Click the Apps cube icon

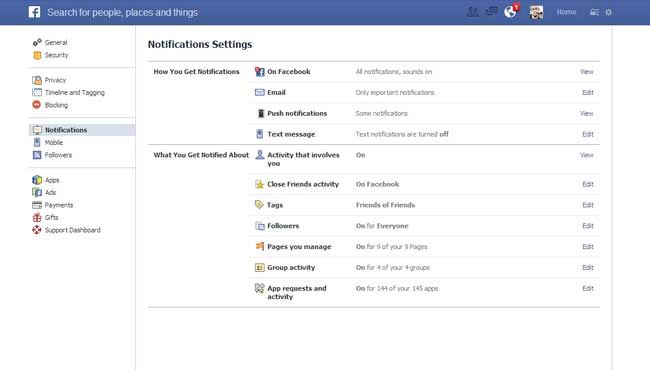[x=37, y=180]
